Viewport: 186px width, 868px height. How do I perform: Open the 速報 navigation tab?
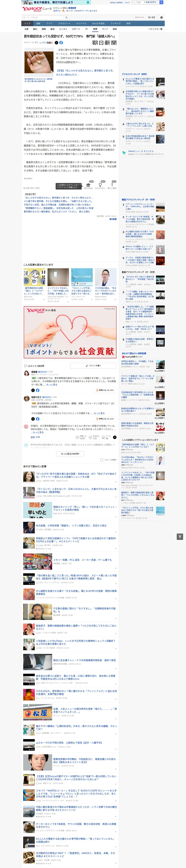[x=38, y=23]
